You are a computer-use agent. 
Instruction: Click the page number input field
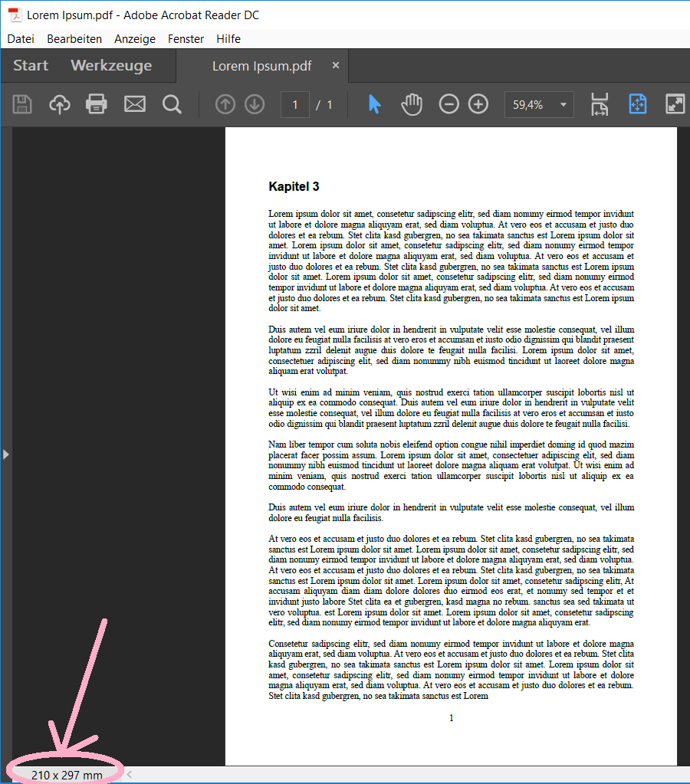[x=295, y=105]
